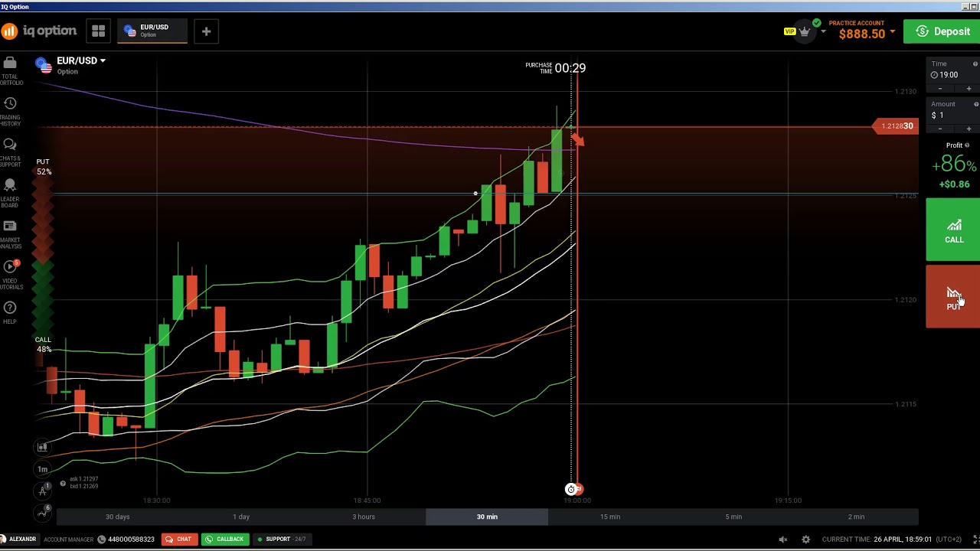Click the phone icon beside 448000588323
Image resolution: width=980 pixels, height=551 pixels.
tap(101, 539)
